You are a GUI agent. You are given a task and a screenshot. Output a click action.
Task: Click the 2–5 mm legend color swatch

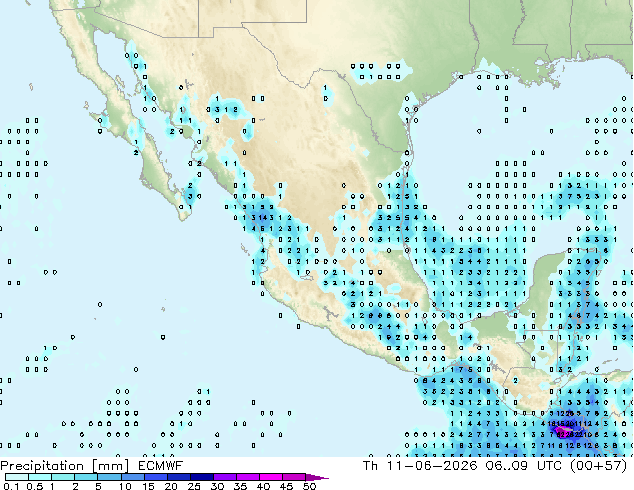coord(86,477)
